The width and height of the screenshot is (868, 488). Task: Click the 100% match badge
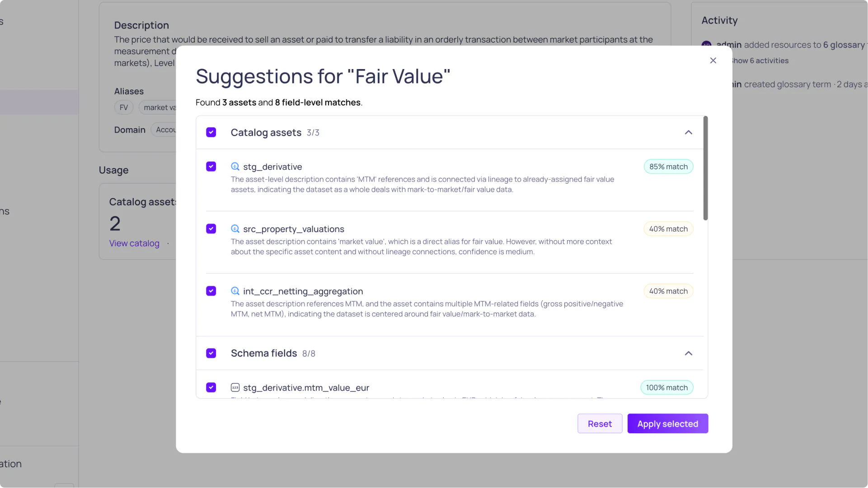666,387
